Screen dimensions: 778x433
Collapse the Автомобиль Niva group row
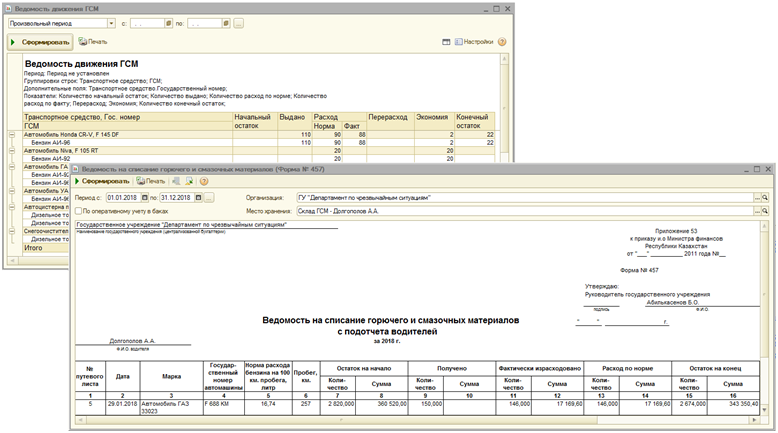(x=12, y=150)
